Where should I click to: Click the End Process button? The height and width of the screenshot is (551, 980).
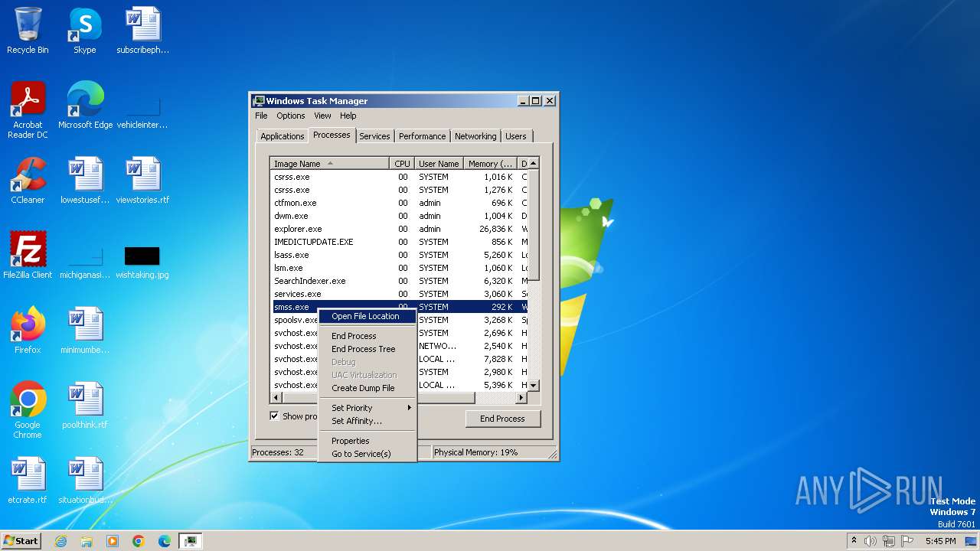point(502,419)
